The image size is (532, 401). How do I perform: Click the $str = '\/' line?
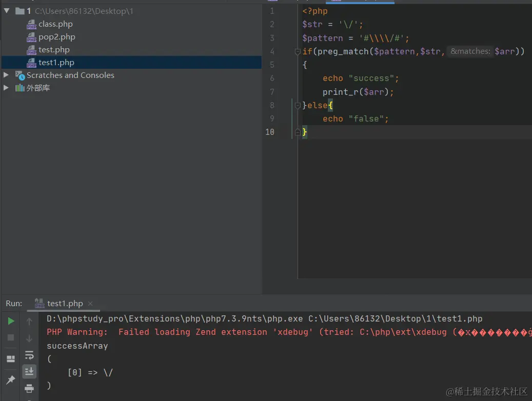[332, 25]
